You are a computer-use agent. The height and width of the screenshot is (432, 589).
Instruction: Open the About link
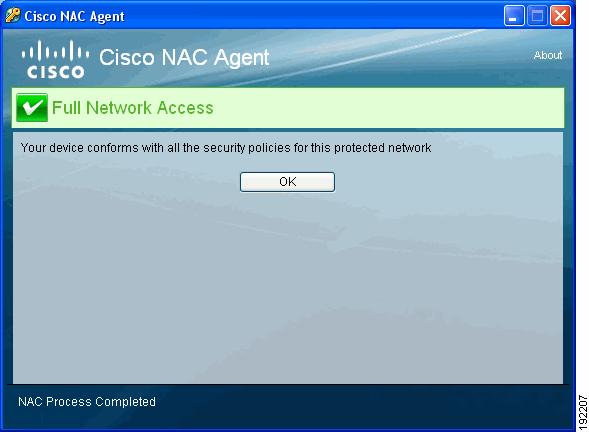[x=548, y=55]
